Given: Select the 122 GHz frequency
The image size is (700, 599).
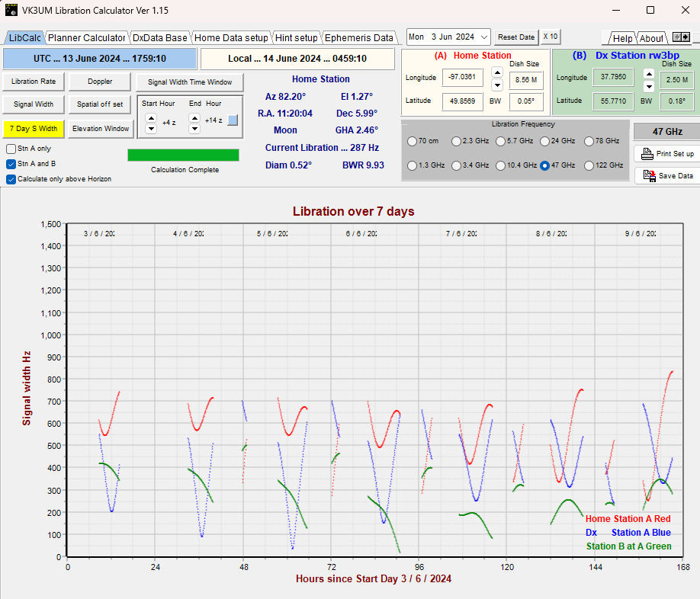Looking at the screenshot, I should (589, 165).
